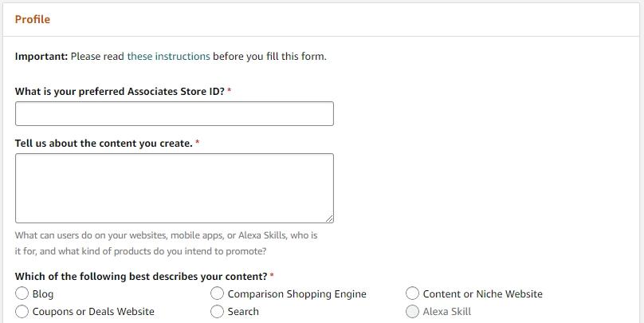Open the 'these instructions' link

coord(168,57)
